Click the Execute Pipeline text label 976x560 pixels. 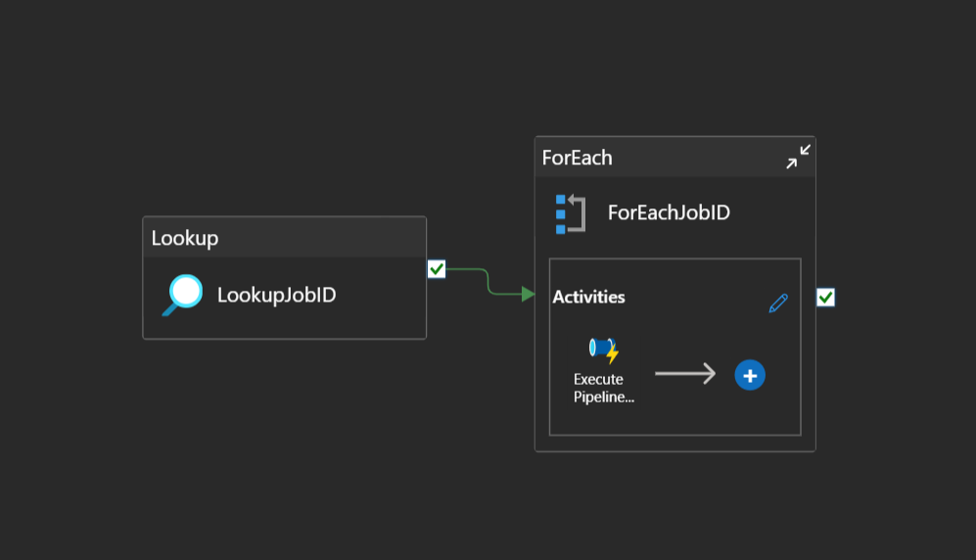(x=598, y=388)
